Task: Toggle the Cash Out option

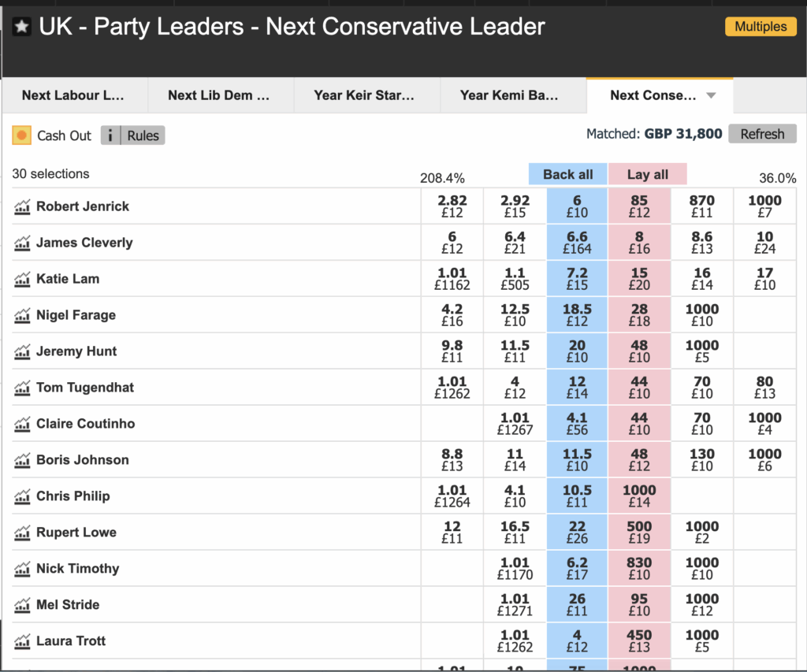Action: tap(22, 136)
